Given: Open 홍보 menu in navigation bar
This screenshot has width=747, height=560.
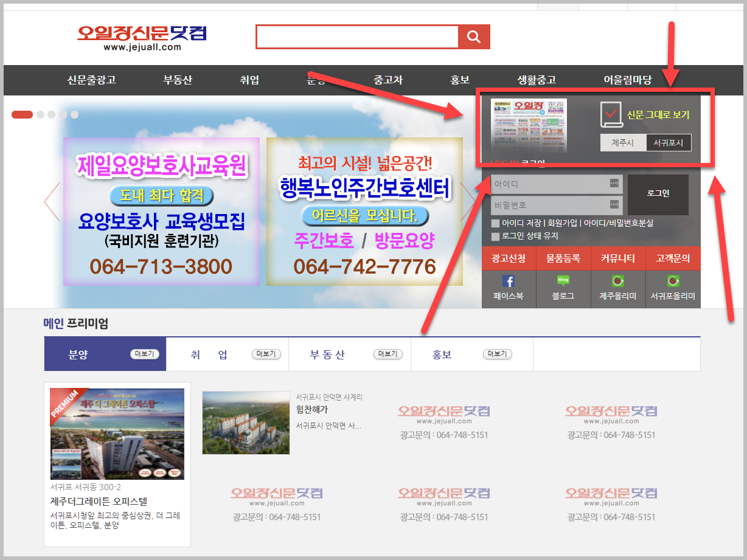Looking at the screenshot, I should point(460,80).
